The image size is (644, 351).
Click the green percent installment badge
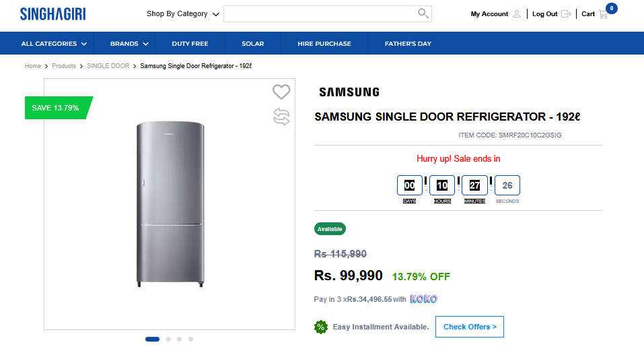click(x=321, y=327)
